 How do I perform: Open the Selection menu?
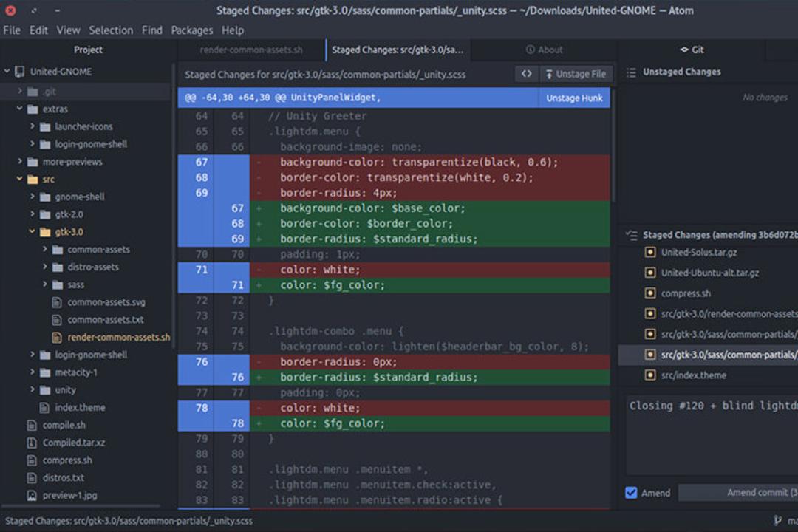pos(111,30)
